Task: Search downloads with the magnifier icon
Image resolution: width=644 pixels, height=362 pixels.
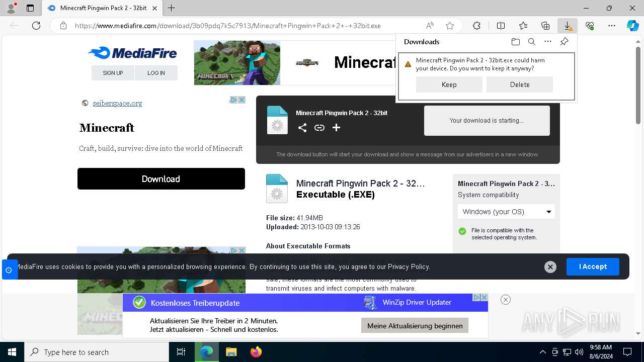Action: pos(531,42)
